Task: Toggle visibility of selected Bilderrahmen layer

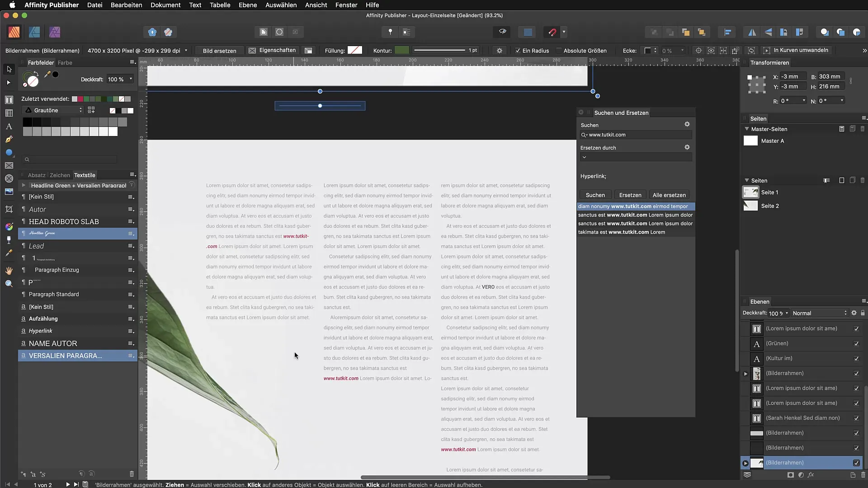Action: 856,463
